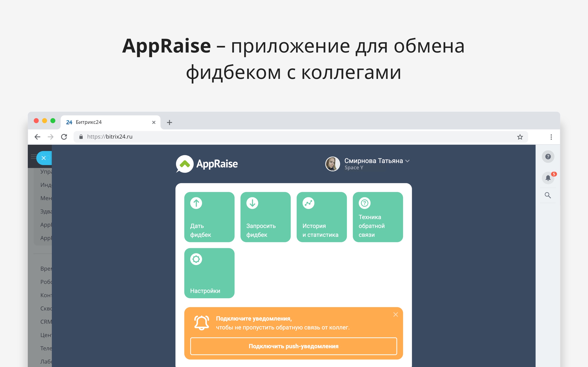
Task: Open a new browser tab with the plus
Action: (169, 122)
